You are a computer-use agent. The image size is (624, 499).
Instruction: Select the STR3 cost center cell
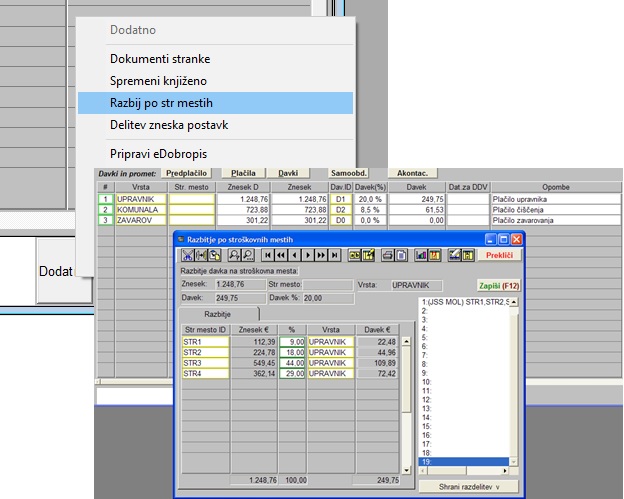pos(205,363)
